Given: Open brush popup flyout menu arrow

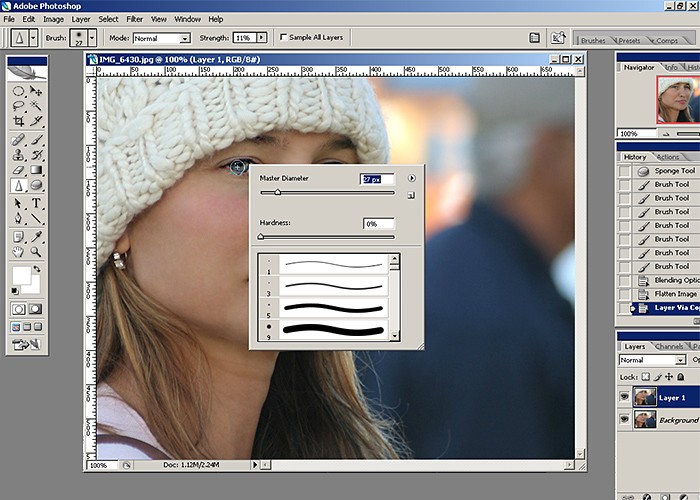Looking at the screenshot, I should 412,178.
